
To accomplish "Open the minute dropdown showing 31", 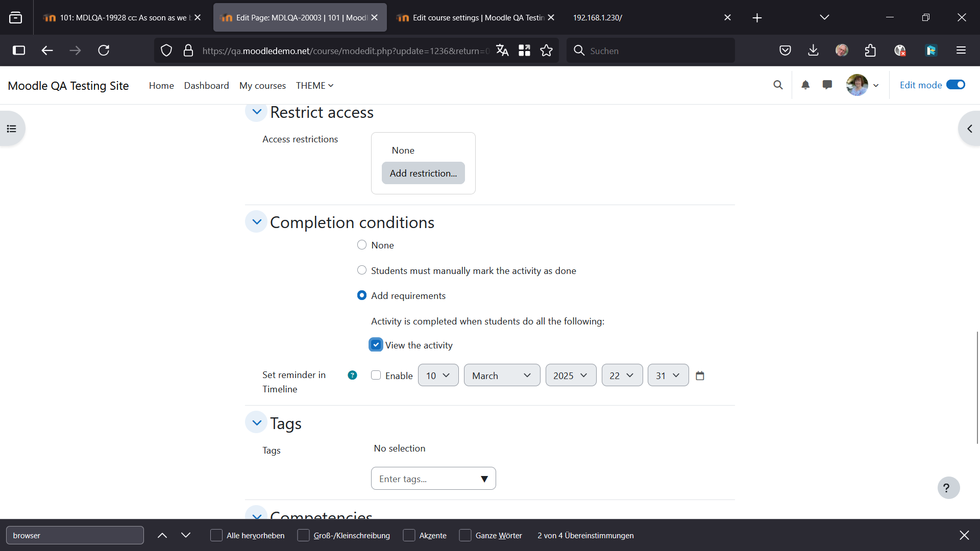I will click(668, 375).
